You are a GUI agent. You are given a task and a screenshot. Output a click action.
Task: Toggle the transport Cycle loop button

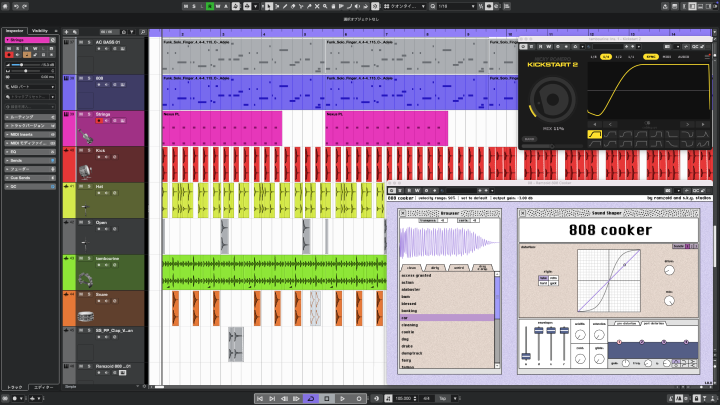[x=311, y=399]
